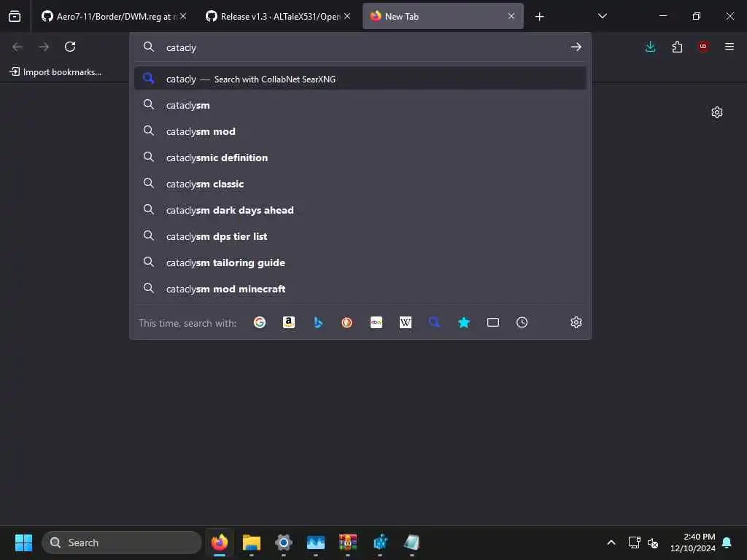Open the notification bell in the taskbar

[x=727, y=542]
